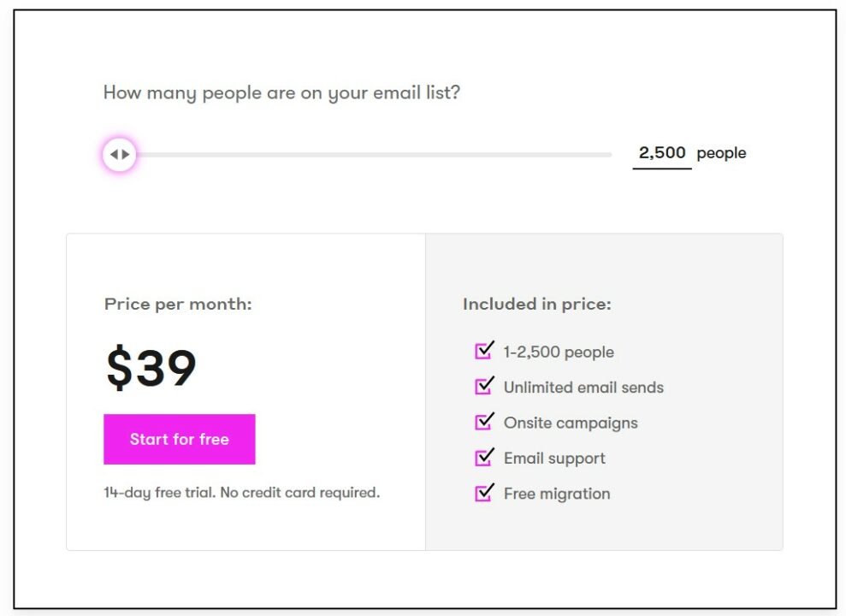Click the 'Free migration' feature text
The width and height of the screenshot is (846, 616).
tap(557, 494)
